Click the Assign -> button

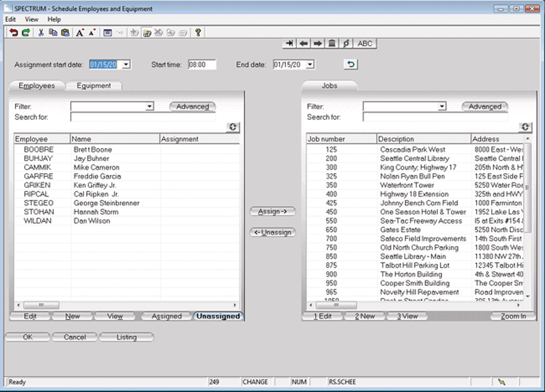(x=272, y=211)
